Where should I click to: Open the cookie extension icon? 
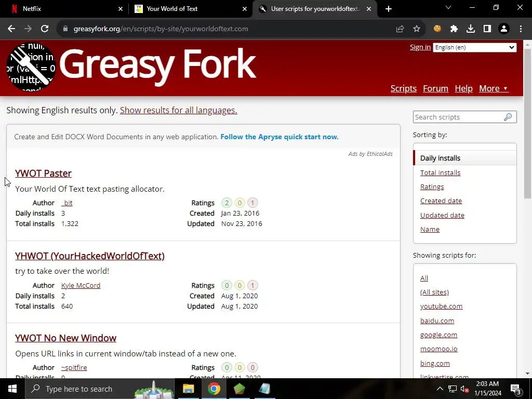pyautogui.click(x=437, y=29)
